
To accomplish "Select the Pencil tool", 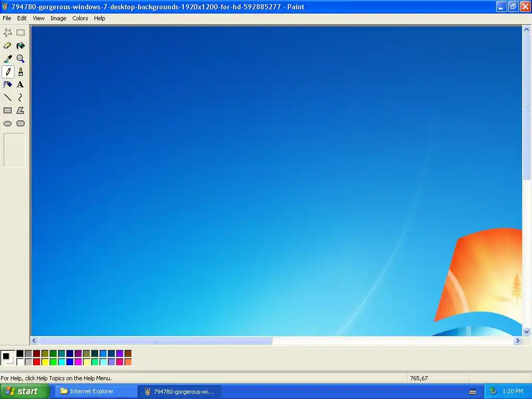I will click(8, 72).
